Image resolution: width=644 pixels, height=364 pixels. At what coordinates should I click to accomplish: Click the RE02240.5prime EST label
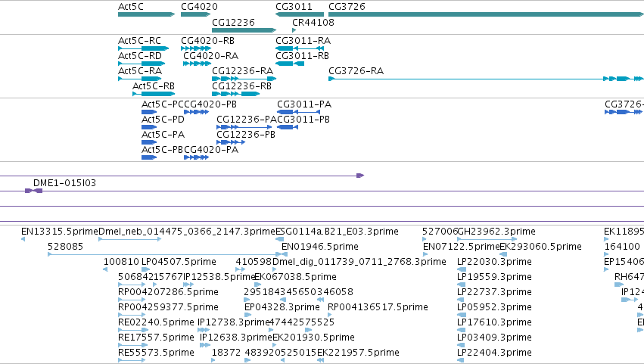156,322
